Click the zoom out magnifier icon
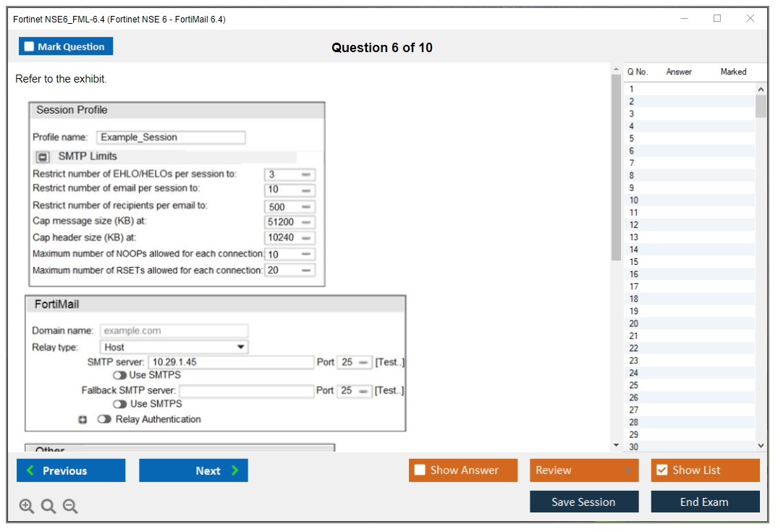Screen dimensions: 778x532 click(x=70, y=507)
